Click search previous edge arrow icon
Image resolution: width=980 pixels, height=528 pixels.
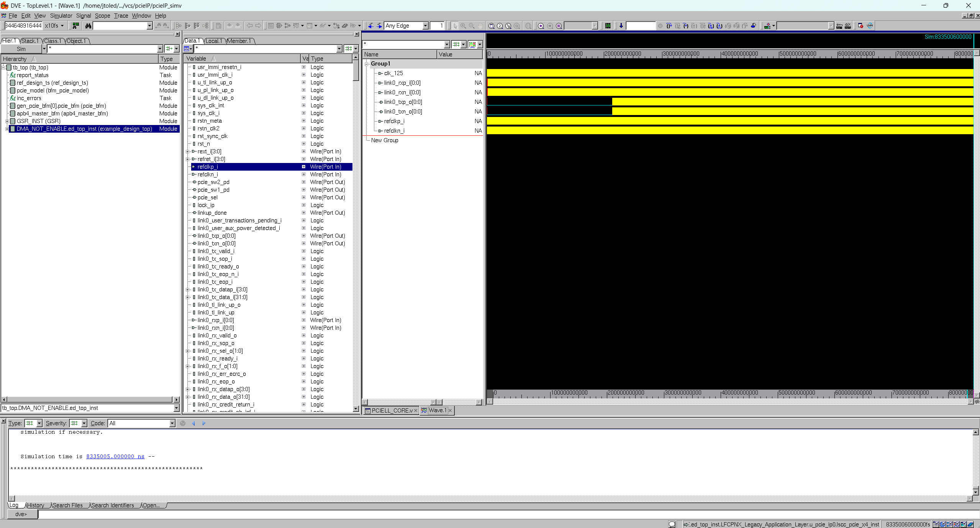pos(370,26)
